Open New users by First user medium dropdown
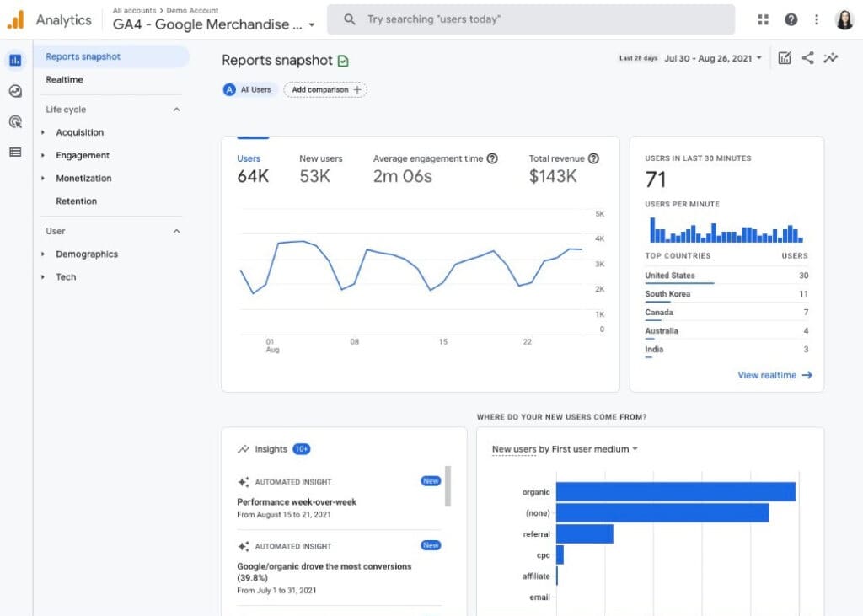 pos(565,449)
